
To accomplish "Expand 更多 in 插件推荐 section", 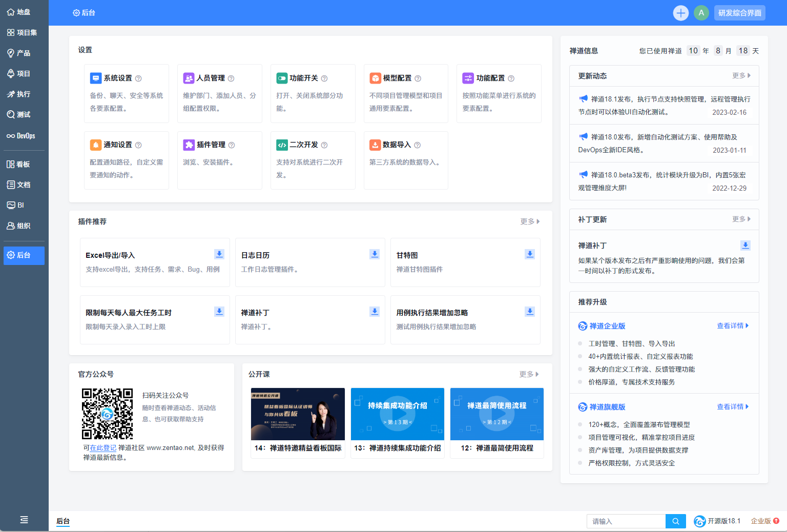I will coord(530,221).
